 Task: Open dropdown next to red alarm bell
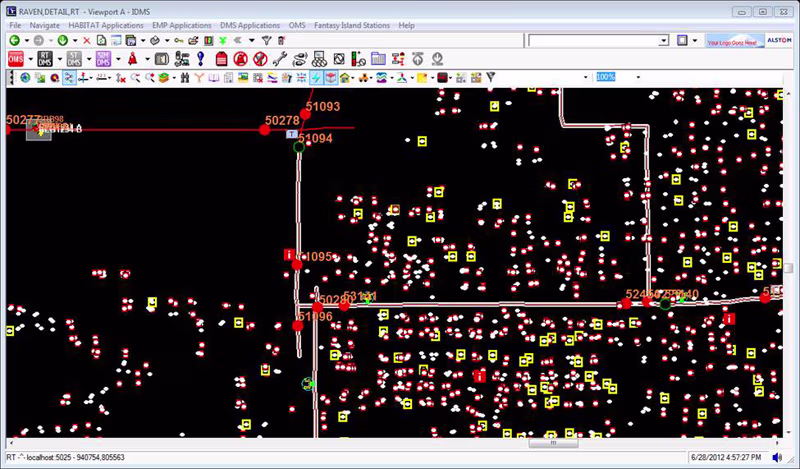point(147,59)
